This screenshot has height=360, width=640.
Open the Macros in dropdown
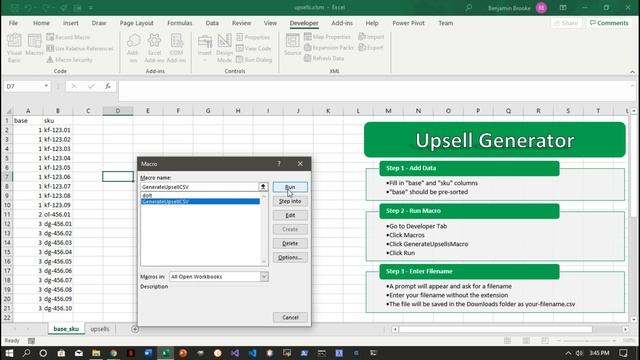click(264, 276)
